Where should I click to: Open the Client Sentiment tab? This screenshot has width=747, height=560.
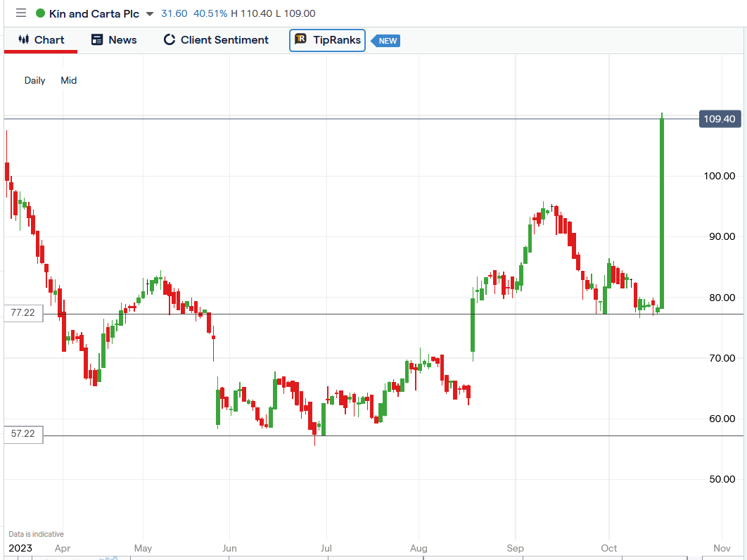tap(216, 40)
